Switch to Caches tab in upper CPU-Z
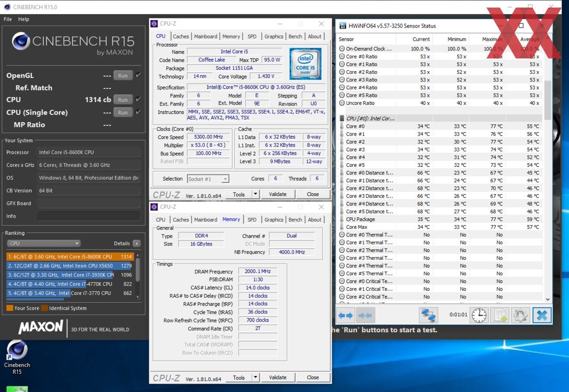Screen dimensions: 569x392 click(181, 36)
